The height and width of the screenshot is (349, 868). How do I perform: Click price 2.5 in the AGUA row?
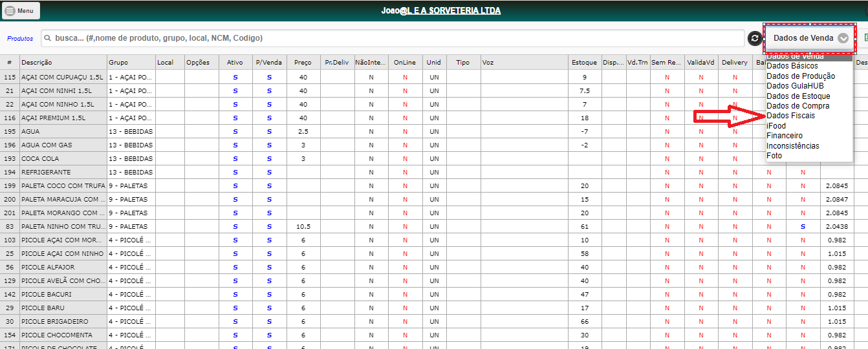pos(303,132)
